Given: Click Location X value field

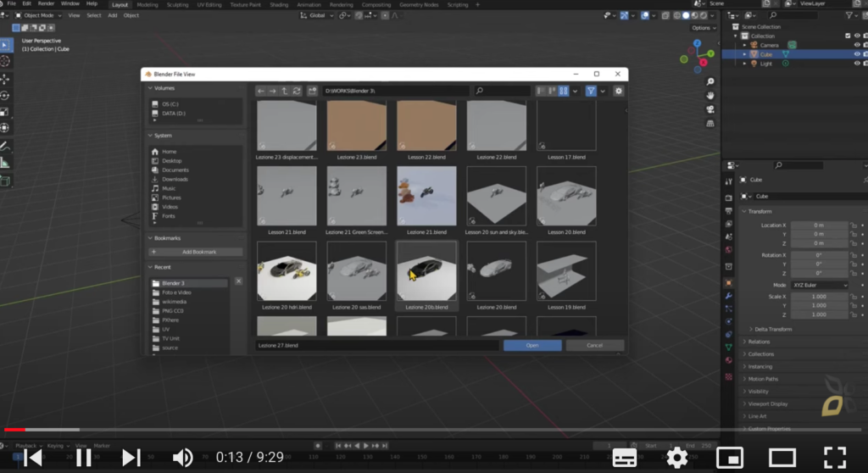Looking at the screenshot, I should pos(819,225).
